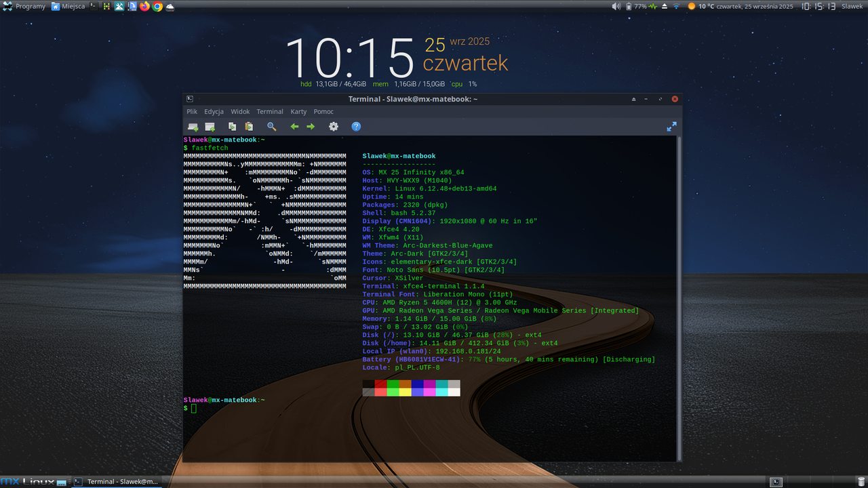Open the Edycja menu
Screen dimensions: 868x488
214,111
